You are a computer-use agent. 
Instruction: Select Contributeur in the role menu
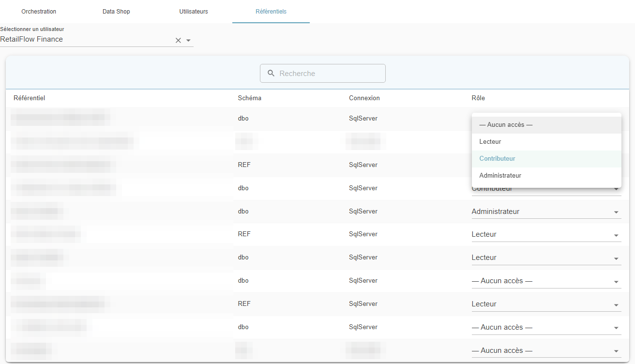click(546, 159)
